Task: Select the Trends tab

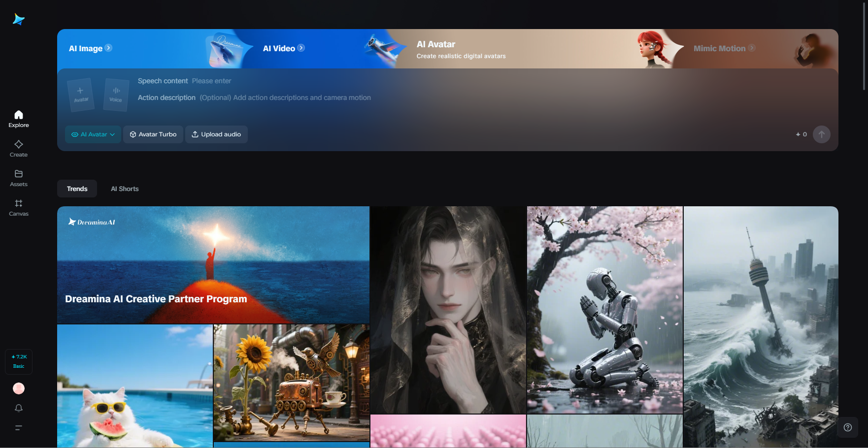Action: (x=77, y=188)
